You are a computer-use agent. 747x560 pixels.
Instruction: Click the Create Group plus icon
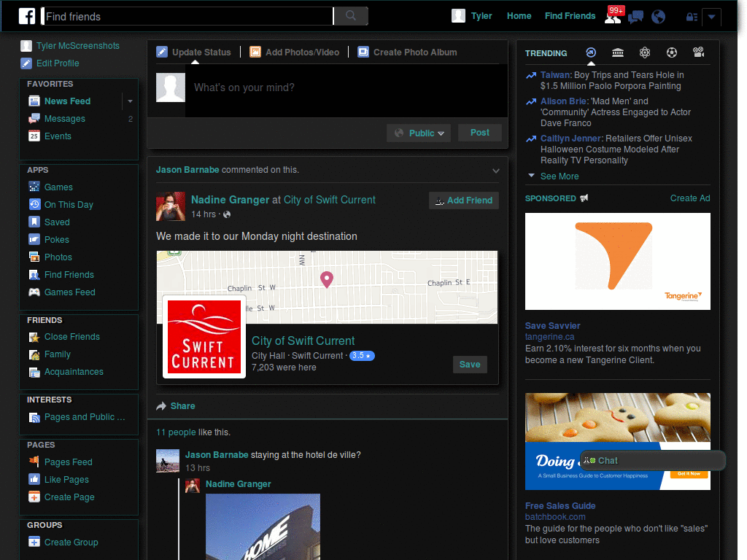[x=34, y=542]
